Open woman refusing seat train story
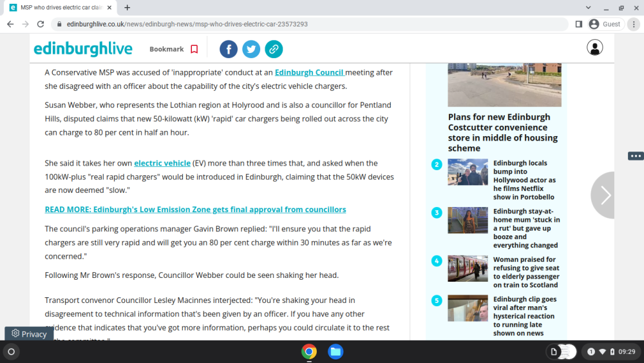The width and height of the screenshot is (644, 363). point(526,272)
